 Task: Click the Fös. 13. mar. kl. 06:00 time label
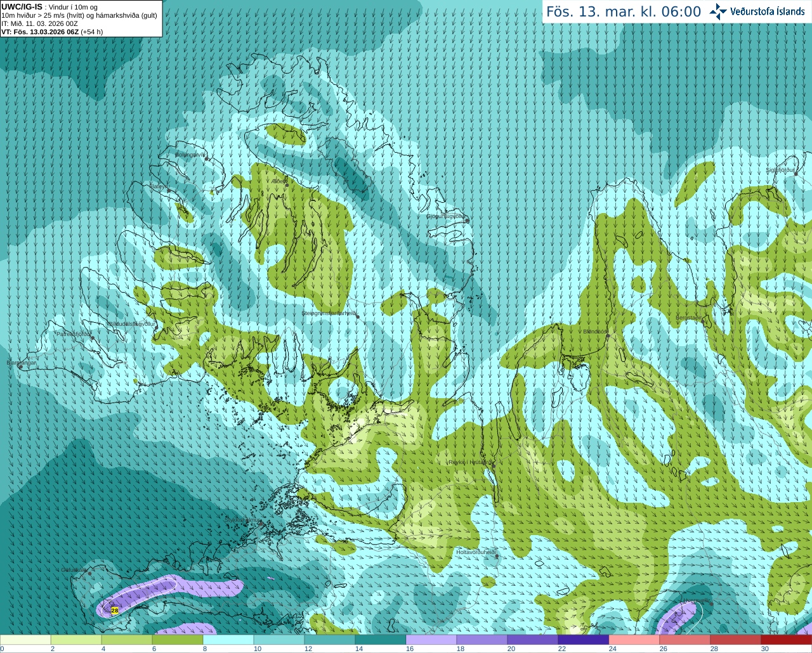(624, 12)
